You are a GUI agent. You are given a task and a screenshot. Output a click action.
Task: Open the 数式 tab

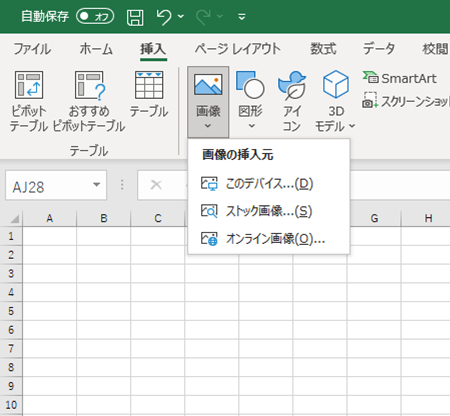tap(323, 49)
